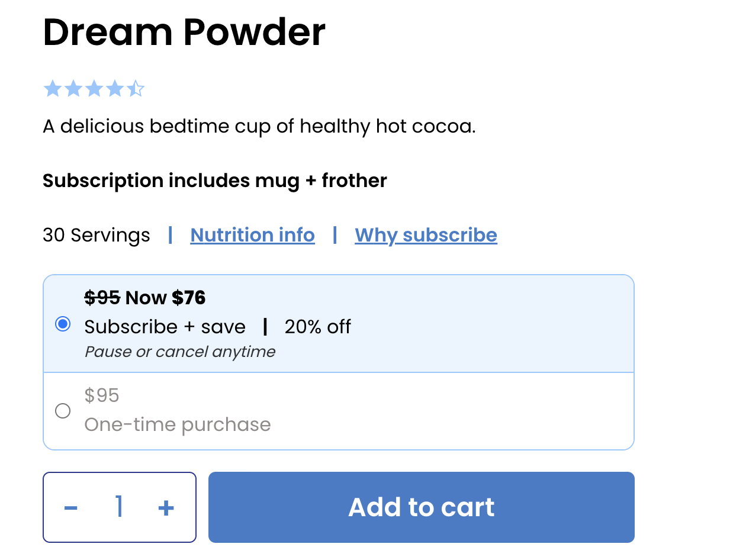Click the "Subscription includes mug + frother" text

click(x=215, y=181)
